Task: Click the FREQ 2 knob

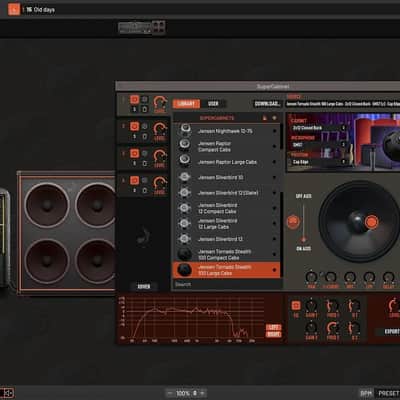Action: pyautogui.click(x=332, y=328)
